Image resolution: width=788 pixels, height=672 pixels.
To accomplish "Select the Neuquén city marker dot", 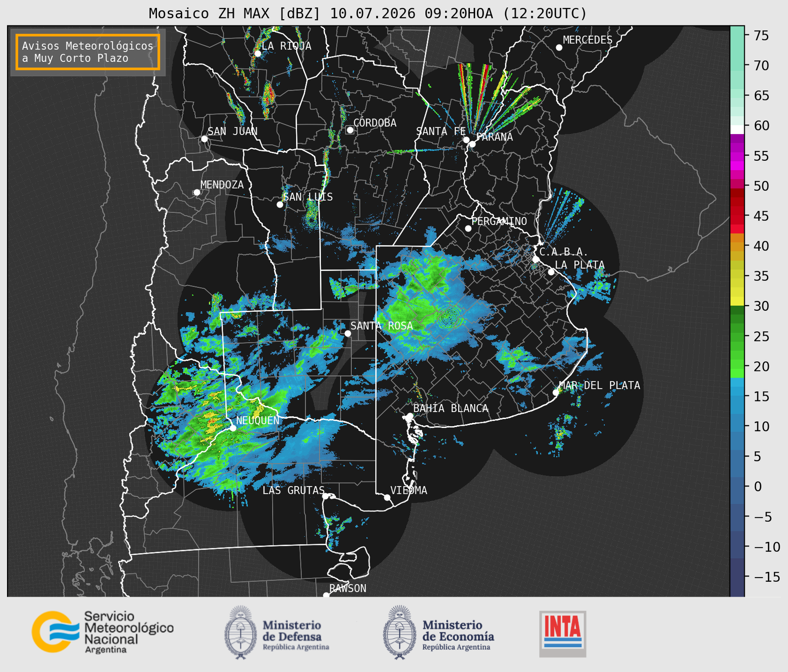I will 233,428.
